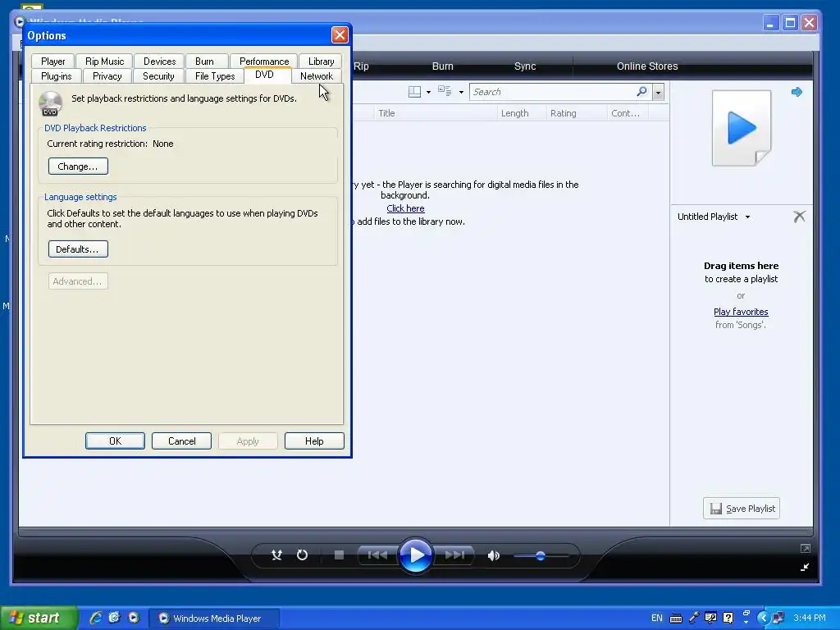
Task: Switch to the Devices tab
Action: point(160,61)
